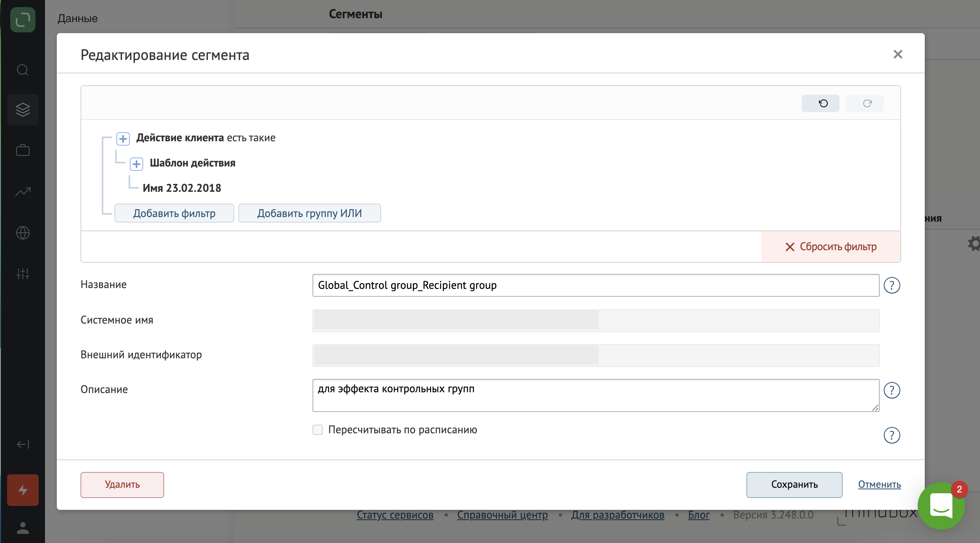Click Добавить группу ИЛИ button
Screen dimensions: 980x543
310,213
